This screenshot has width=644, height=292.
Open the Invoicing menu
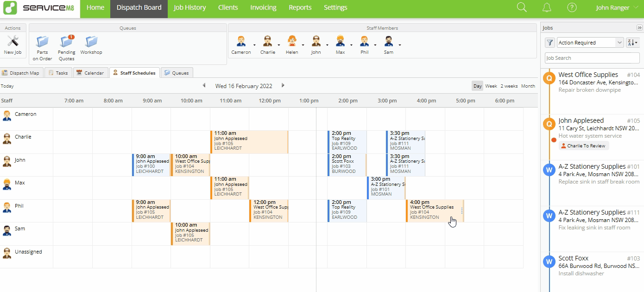click(x=263, y=8)
